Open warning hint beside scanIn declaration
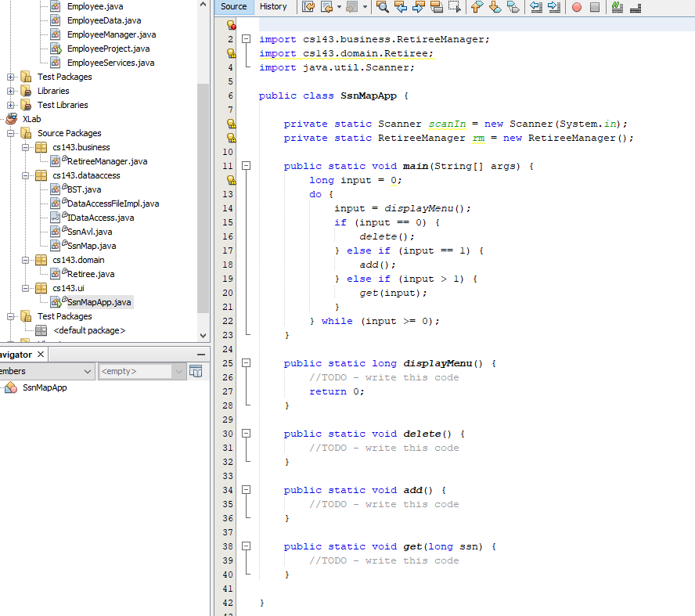 pyautogui.click(x=231, y=124)
